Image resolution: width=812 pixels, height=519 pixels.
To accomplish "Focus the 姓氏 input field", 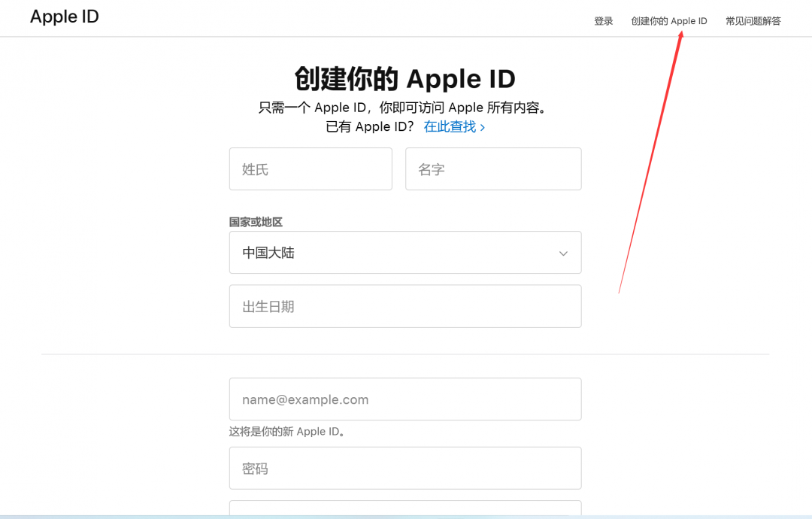I will [311, 168].
